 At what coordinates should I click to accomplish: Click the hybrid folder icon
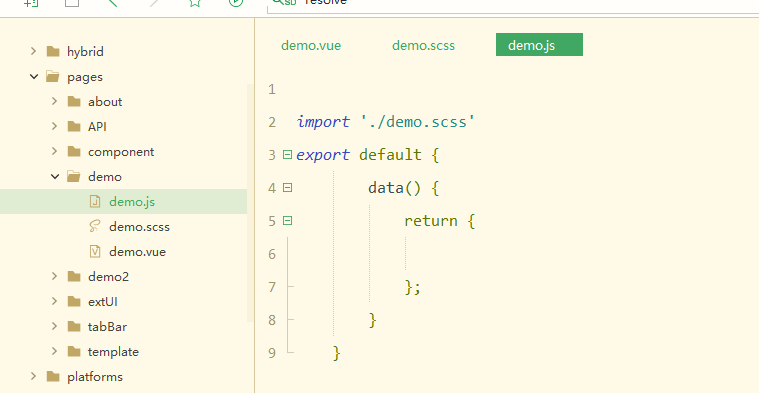click(53, 51)
